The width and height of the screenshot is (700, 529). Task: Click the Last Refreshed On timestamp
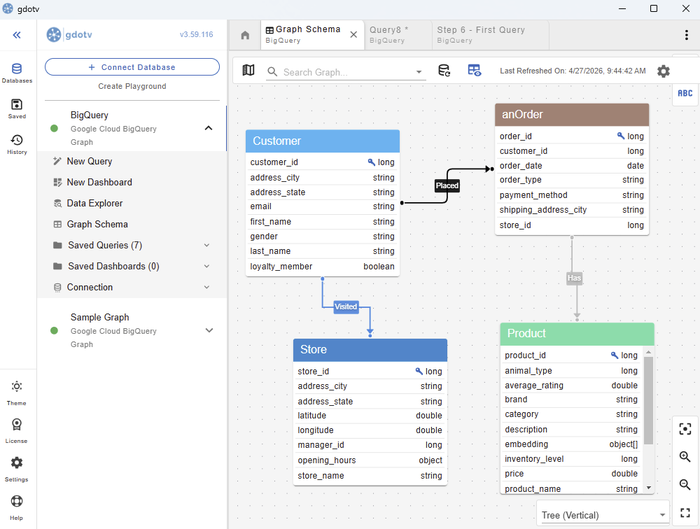coord(572,71)
